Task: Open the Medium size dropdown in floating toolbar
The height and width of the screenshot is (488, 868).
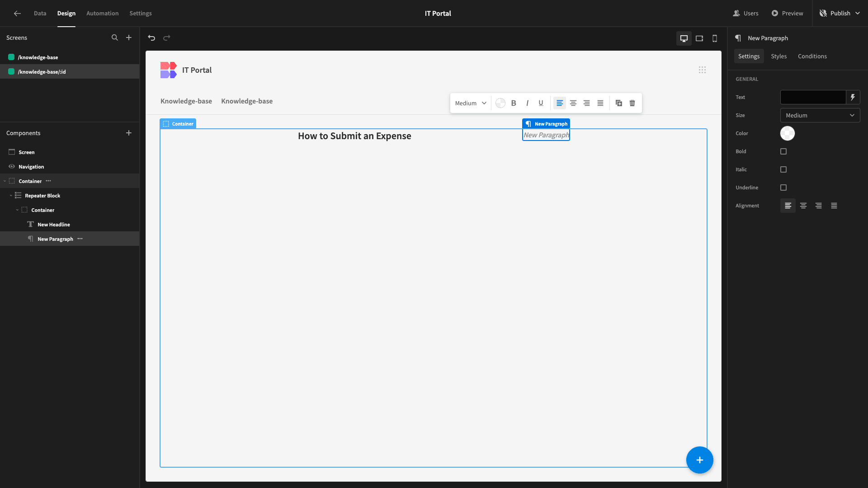Action: (471, 103)
